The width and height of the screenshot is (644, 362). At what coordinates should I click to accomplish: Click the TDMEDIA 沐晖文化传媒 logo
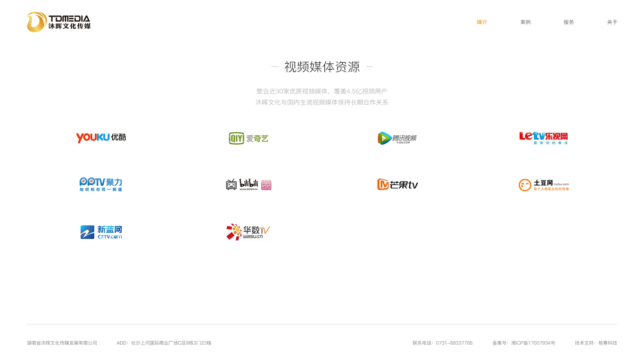click(x=59, y=22)
